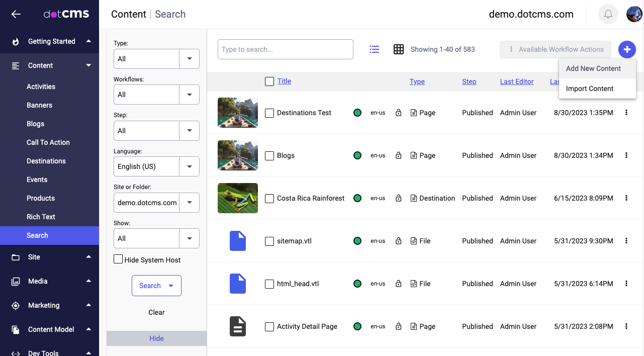The image size is (644, 356).
Task: Click the notification bell icon
Action: [608, 14]
